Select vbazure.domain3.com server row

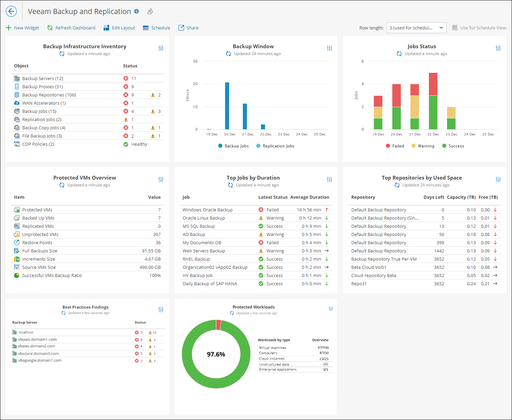[88, 354]
